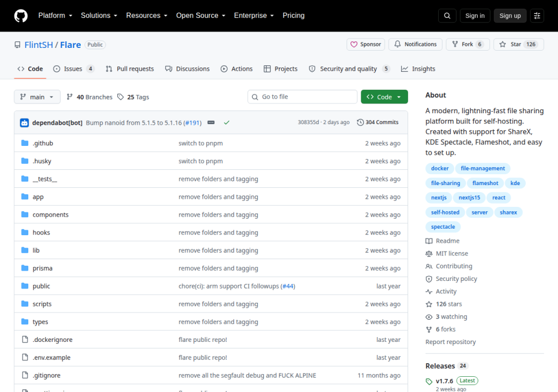Click the dependabot avatar icon

coord(24,122)
